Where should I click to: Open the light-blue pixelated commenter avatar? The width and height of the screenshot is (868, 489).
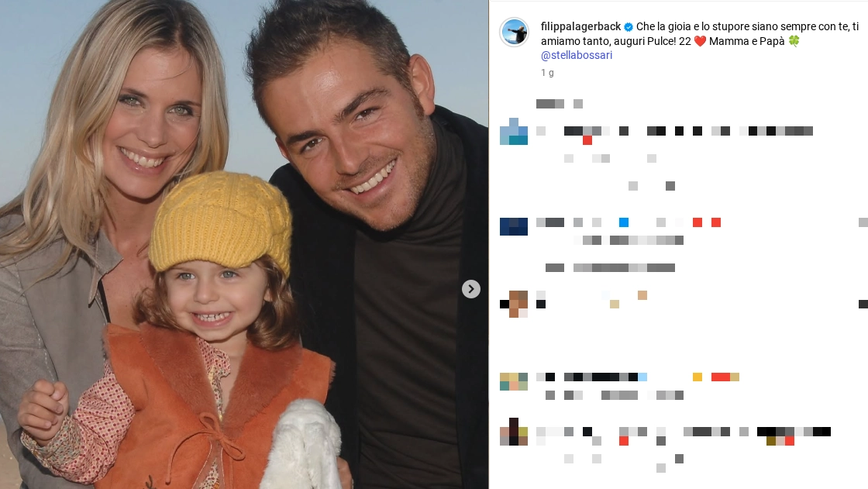pyautogui.click(x=514, y=131)
